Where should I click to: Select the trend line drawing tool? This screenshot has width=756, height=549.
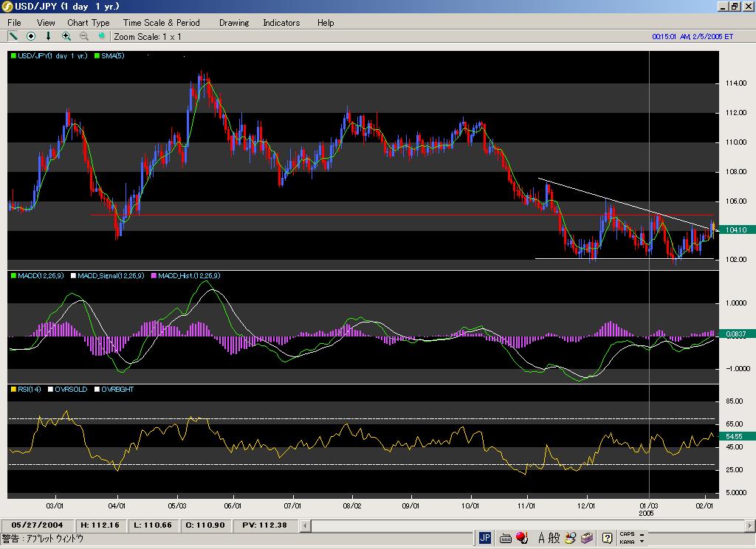pyautogui.click(x=13, y=36)
